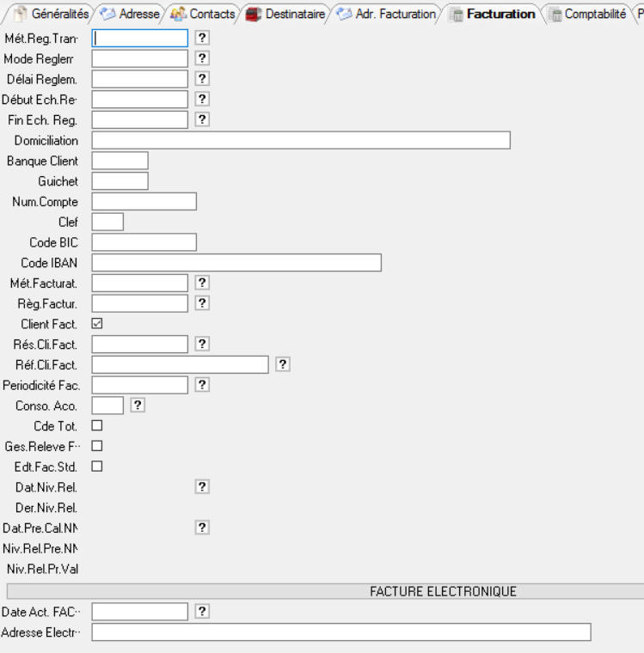Tick the Edt.Fac.Std. checkbox
Image resolution: width=644 pixels, height=653 pixels.
pos(97,467)
